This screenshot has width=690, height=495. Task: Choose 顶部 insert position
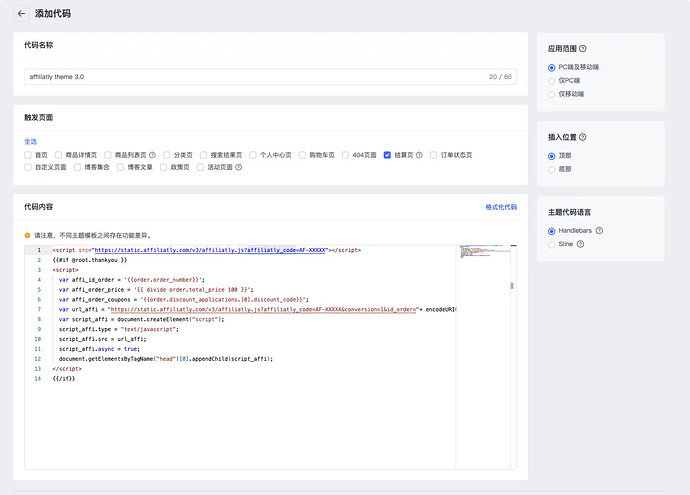pyautogui.click(x=551, y=156)
